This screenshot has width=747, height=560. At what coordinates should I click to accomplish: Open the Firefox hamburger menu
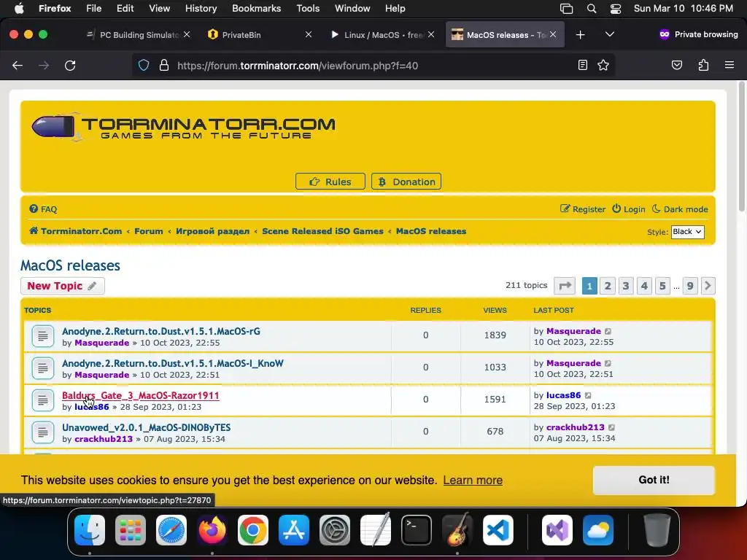click(x=729, y=65)
